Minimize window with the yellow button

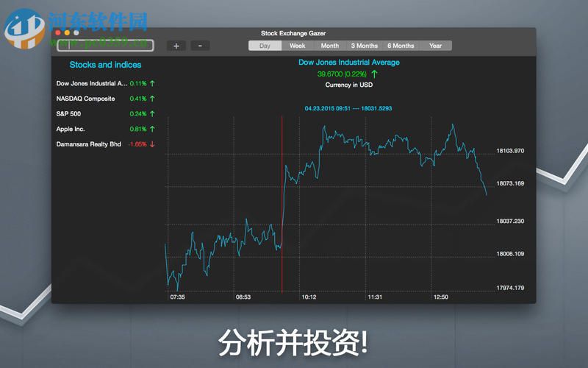[67, 32]
